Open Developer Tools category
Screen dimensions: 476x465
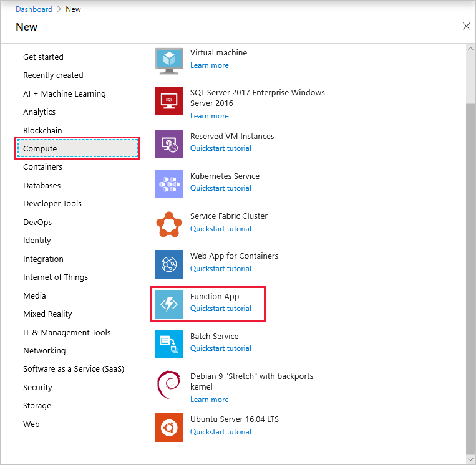click(x=52, y=204)
